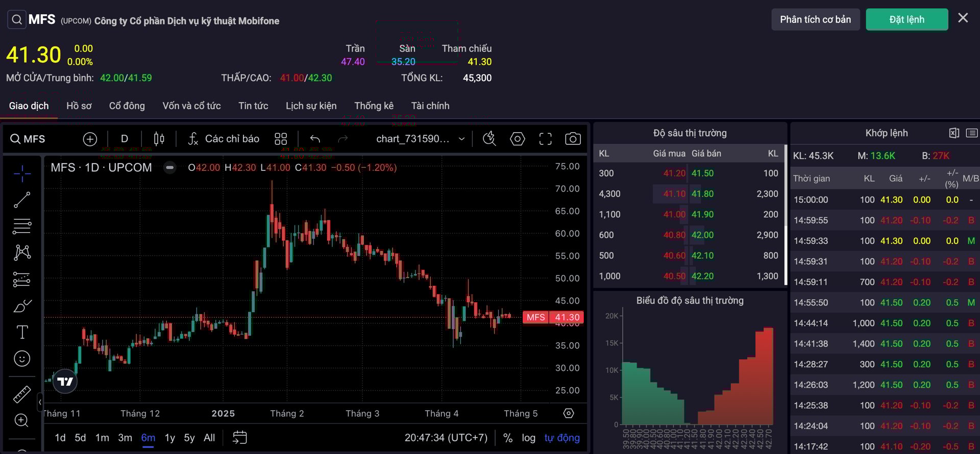Open the Lịch sự kiện tab
The image size is (980, 454).
[x=311, y=106]
